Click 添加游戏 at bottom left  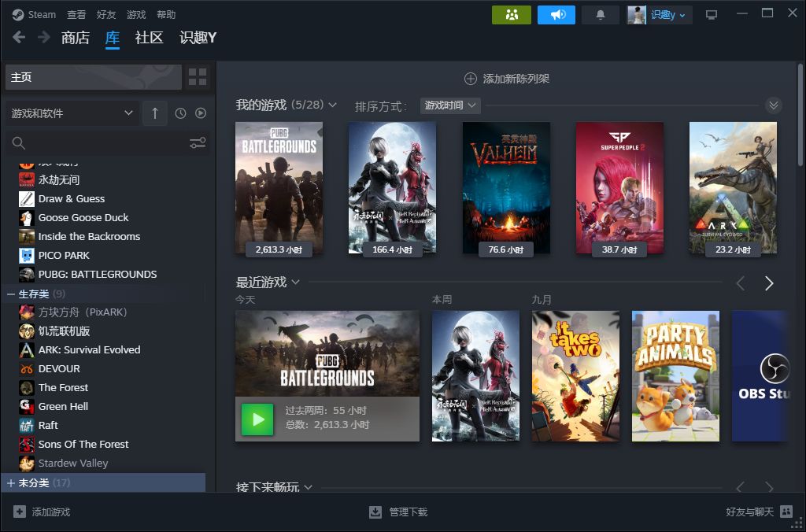51,512
